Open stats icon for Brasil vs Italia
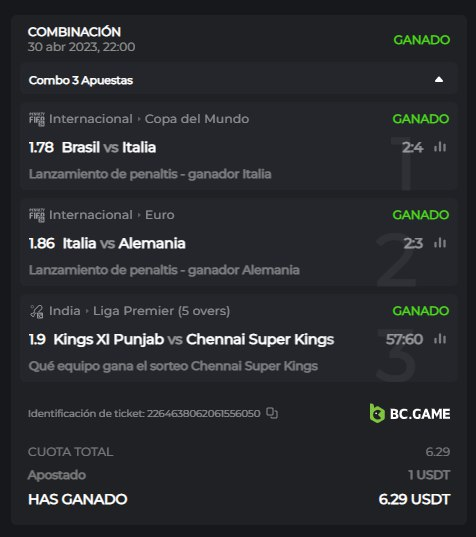Viewport: 476px width, 537px height. tap(440, 147)
